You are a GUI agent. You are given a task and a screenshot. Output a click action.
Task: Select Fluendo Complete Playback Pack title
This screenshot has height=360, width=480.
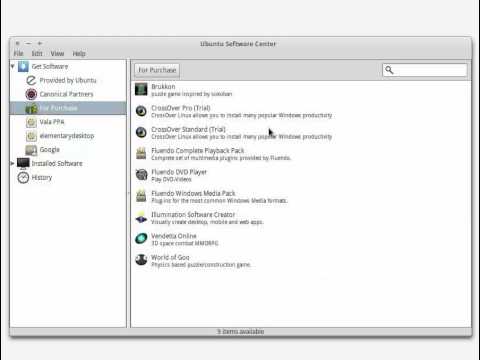(198, 151)
